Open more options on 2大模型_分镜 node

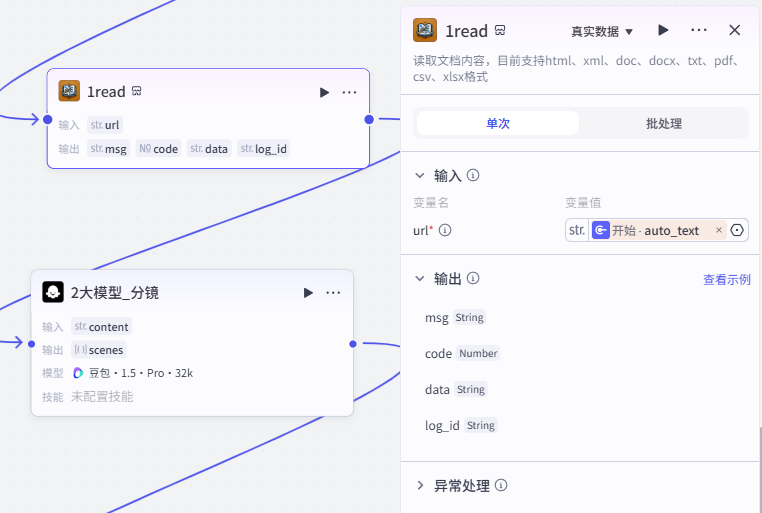(x=333, y=292)
